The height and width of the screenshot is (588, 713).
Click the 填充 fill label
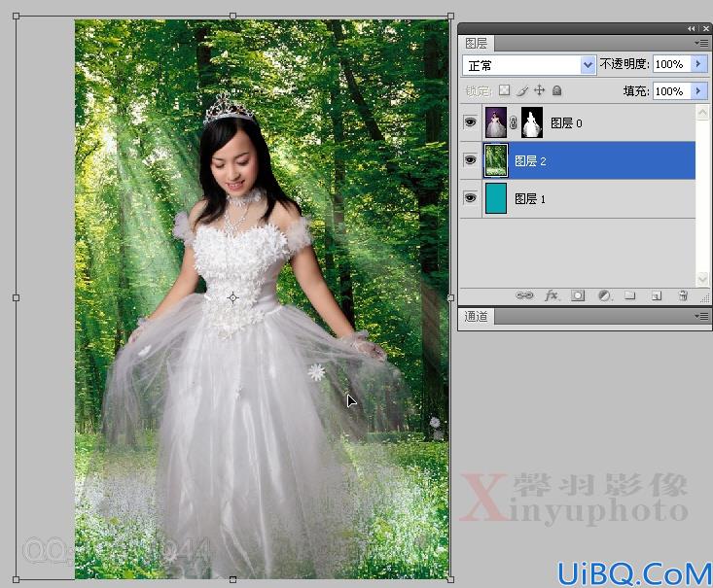[x=636, y=91]
